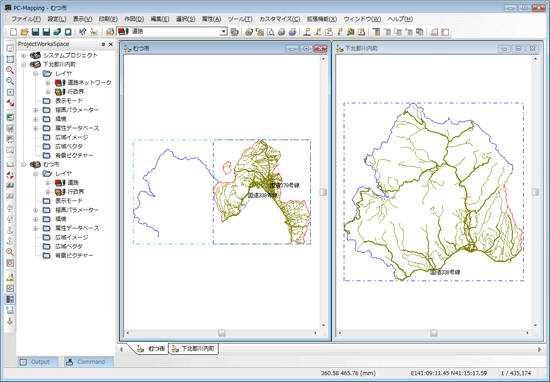550x382 pixels.
Task: Expand 環境 folder under むつ市
Action: pyautogui.click(x=35, y=219)
